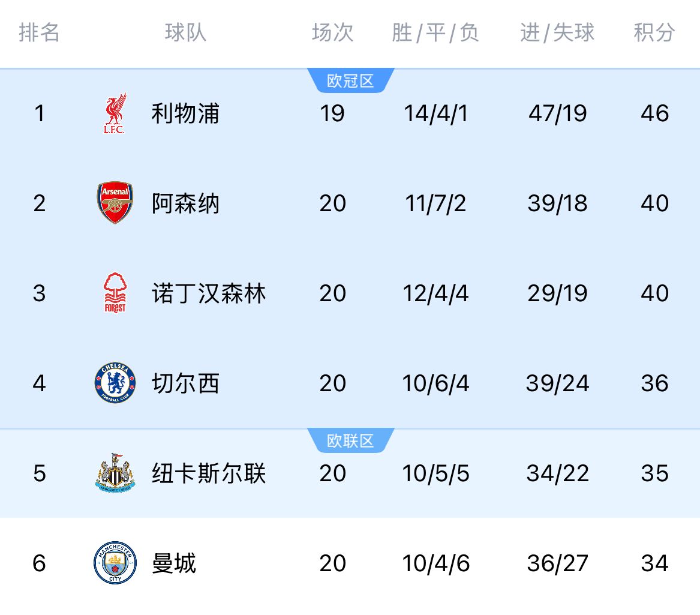This screenshot has width=700, height=615.
Task: Click the Manchester City badge
Action: [115, 563]
